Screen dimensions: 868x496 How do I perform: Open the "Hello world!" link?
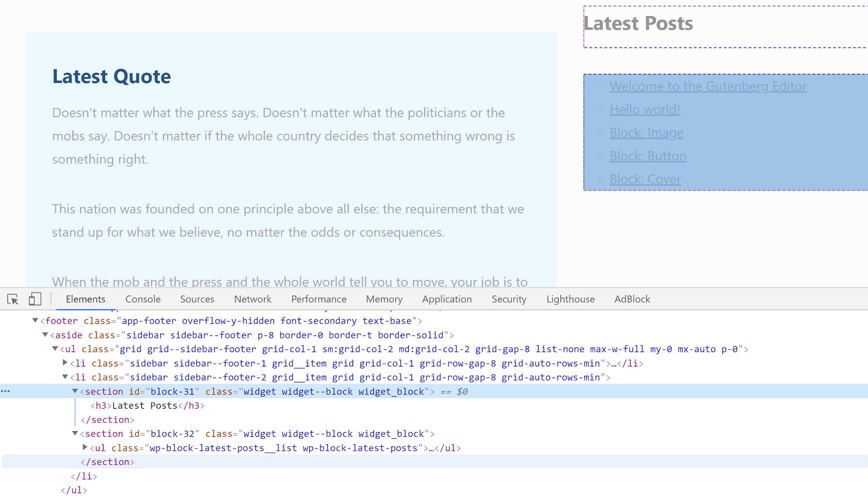tap(644, 109)
